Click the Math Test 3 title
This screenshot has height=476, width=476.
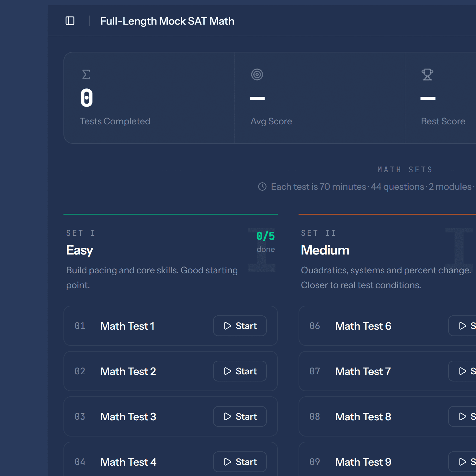[128, 417]
